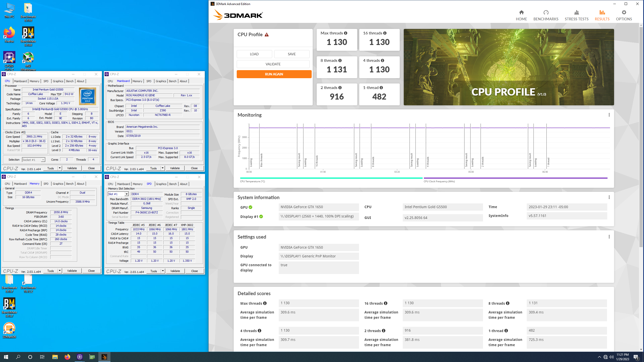Click the GPU name field in System information
This screenshot has height=362, width=644.
318,207
